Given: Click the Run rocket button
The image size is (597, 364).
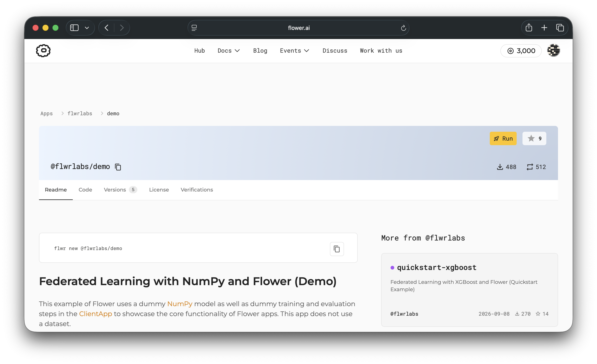Looking at the screenshot, I should 503,138.
